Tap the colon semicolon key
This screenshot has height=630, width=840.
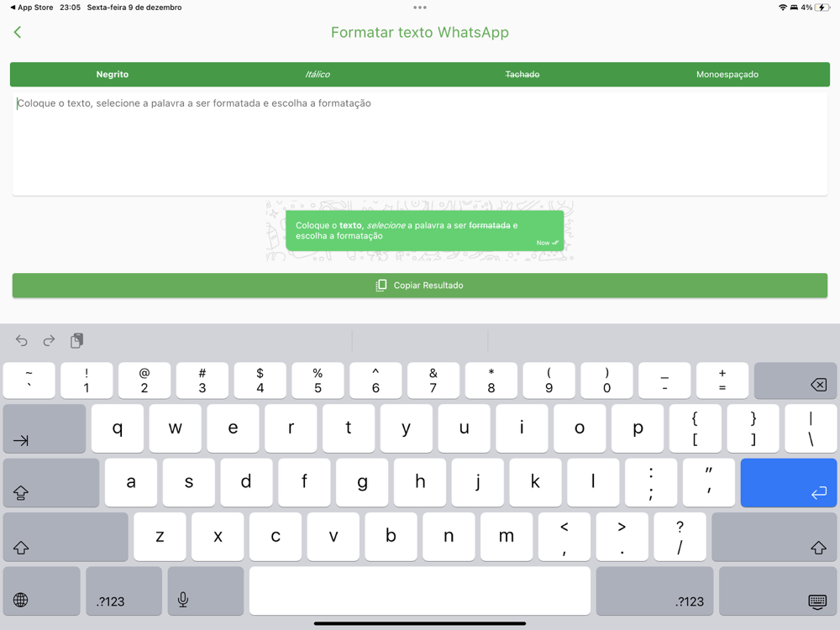(651, 483)
